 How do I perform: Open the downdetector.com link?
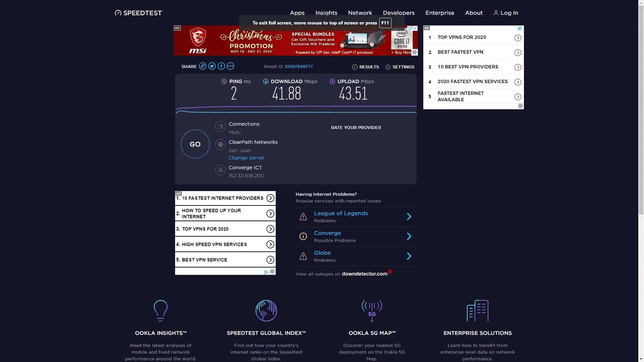(x=365, y=274)
